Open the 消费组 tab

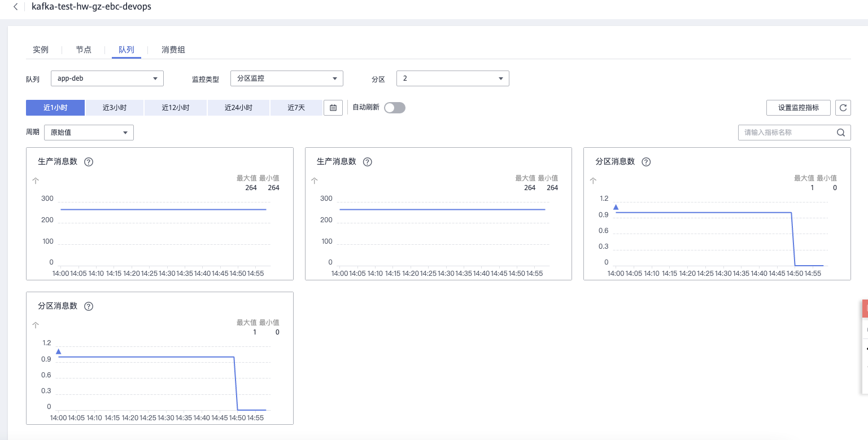pos(173,50)
